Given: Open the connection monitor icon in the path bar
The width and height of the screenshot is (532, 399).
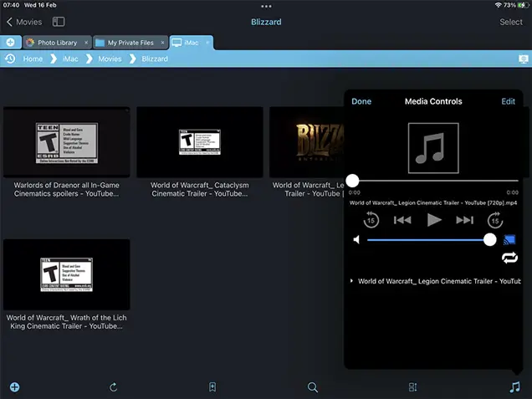Looking at the screenshot, I should click(523, 59).
